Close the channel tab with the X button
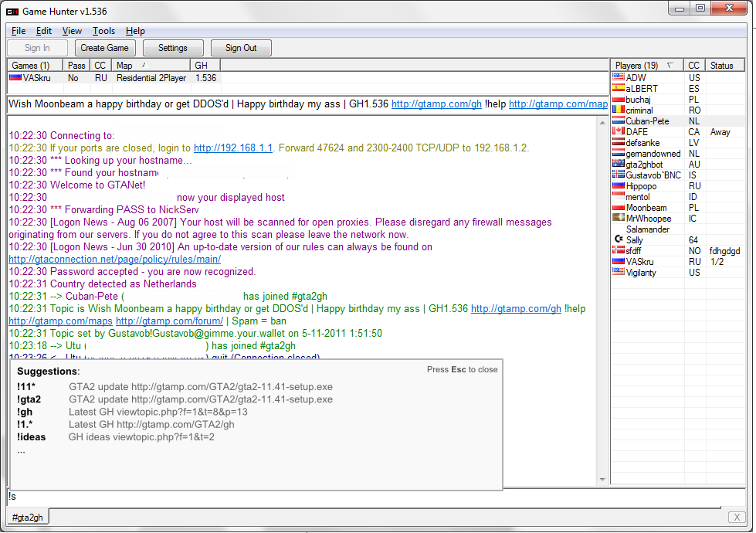Viewport: 756px width, 533px height. point(736,517)
